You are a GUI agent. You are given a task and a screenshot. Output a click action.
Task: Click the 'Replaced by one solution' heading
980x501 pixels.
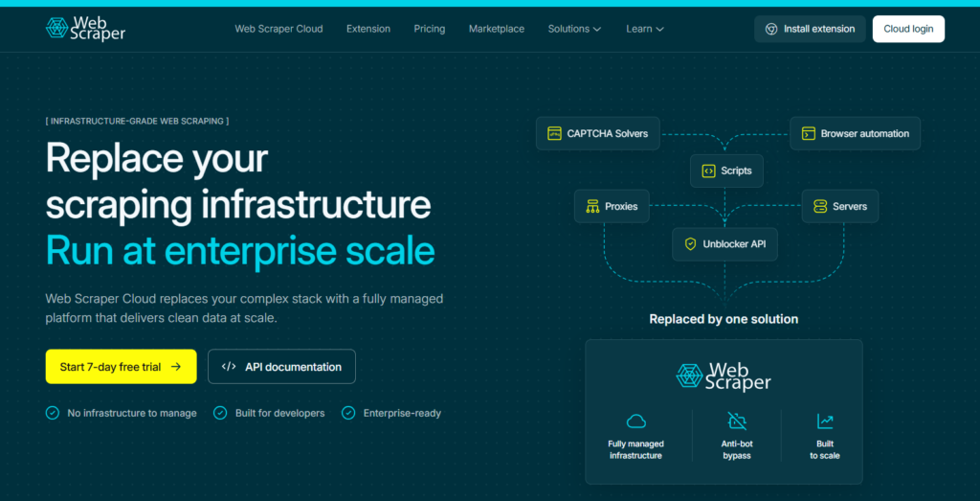pos(724,319)
